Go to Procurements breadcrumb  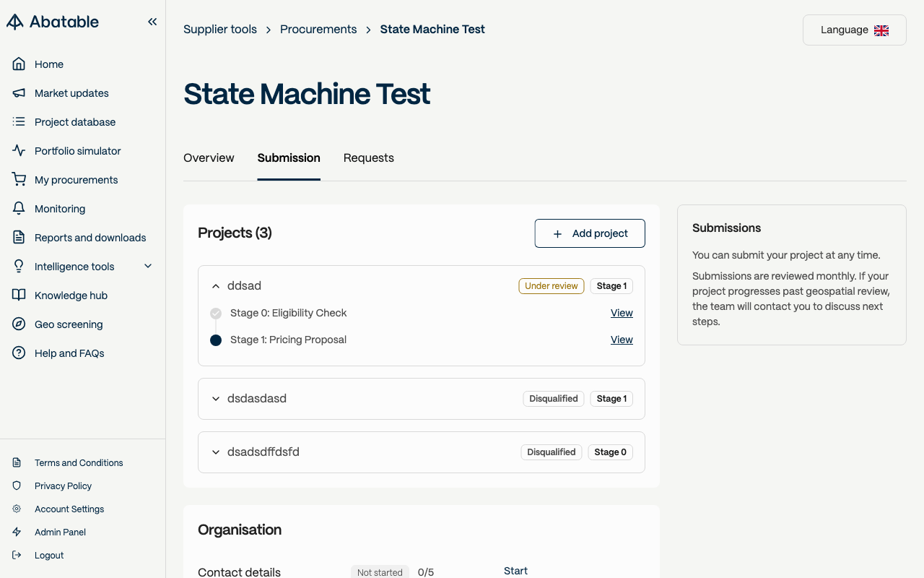click(x=318, y=30)
